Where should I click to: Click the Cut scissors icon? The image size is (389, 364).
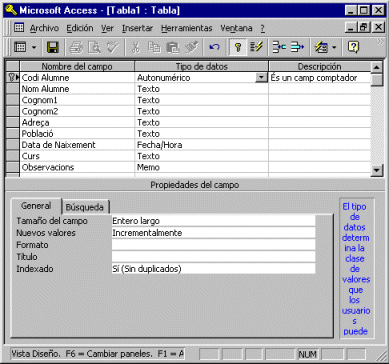tap(135, 47)
